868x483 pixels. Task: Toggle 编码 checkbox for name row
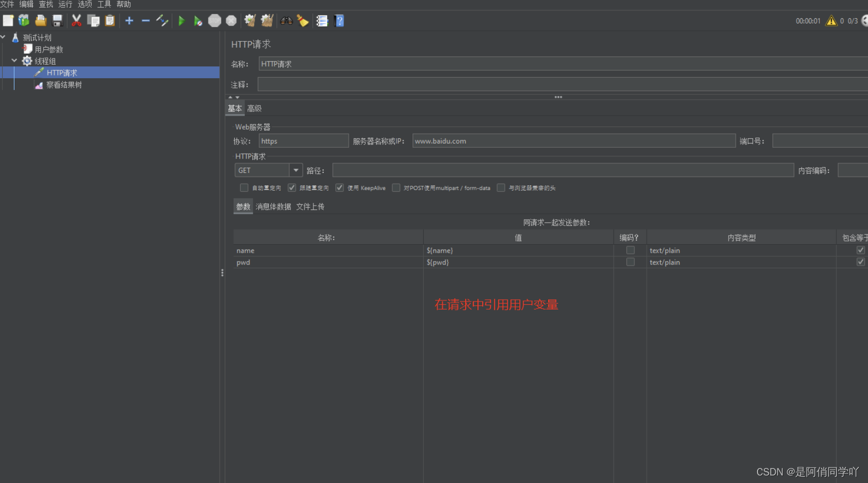click(x=631, y=250)
